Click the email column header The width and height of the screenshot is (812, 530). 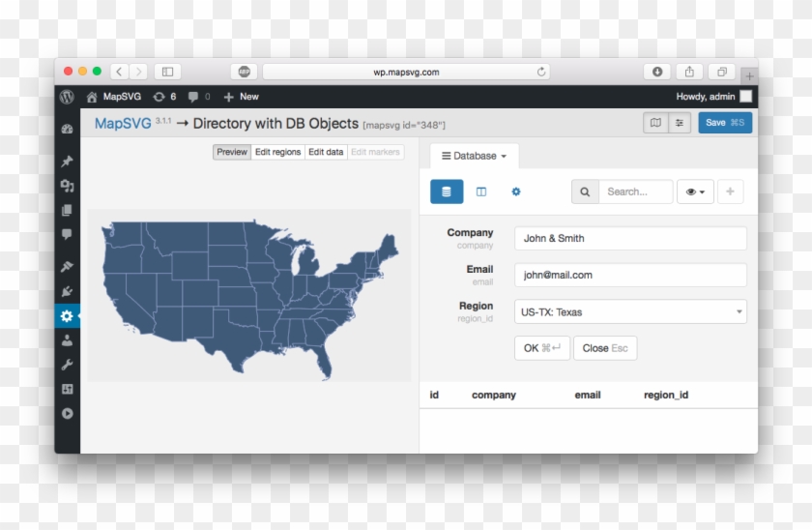click(x=588, y=395)
